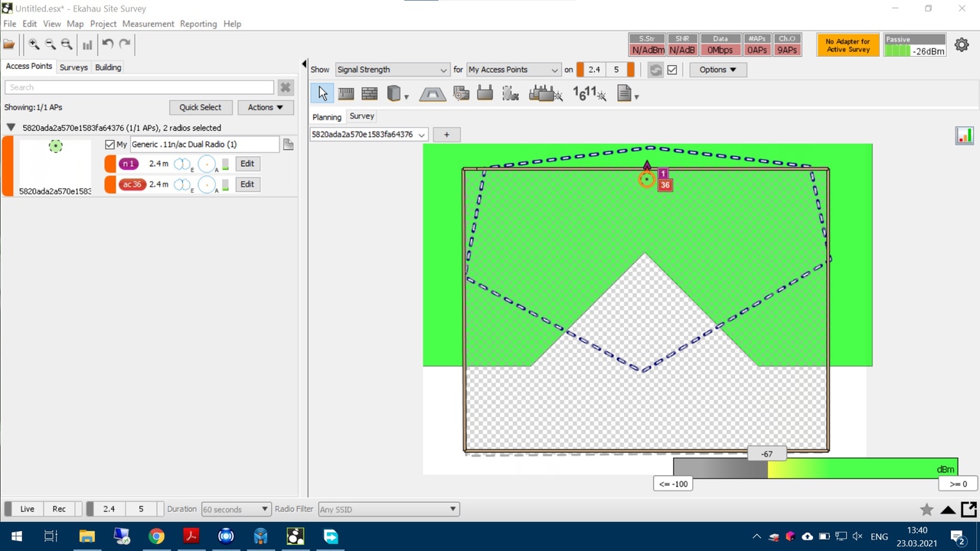Toggle the 5 GHz band button after 'on'
The width and height of the screenshot is (980, 551).
coord(616,70)
